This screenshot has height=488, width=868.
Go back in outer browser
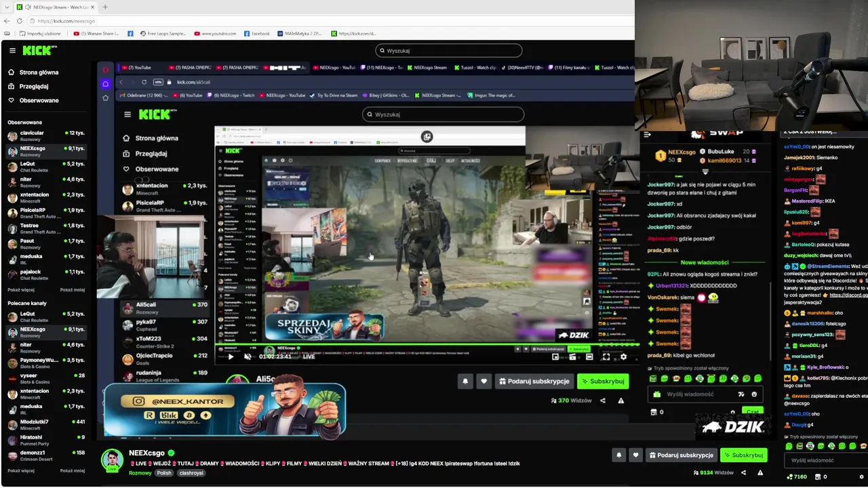point(7,21)
